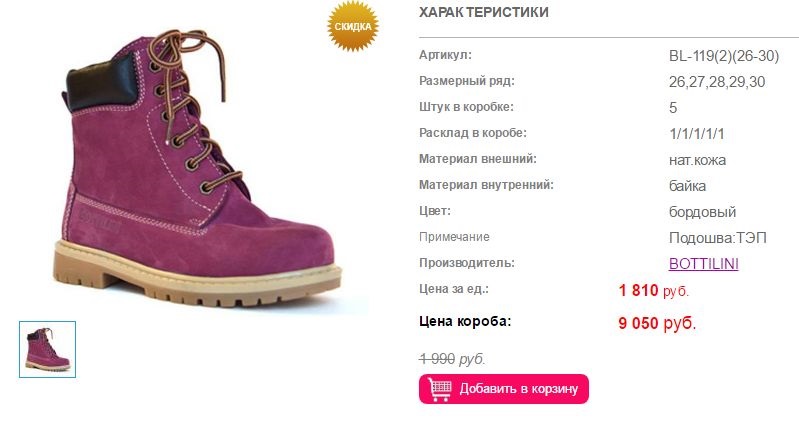Click the Размерный ряд label
Image resolution: width=799 pixels, height=435 pixels.
pyautogui.click(x=467, y=81)
